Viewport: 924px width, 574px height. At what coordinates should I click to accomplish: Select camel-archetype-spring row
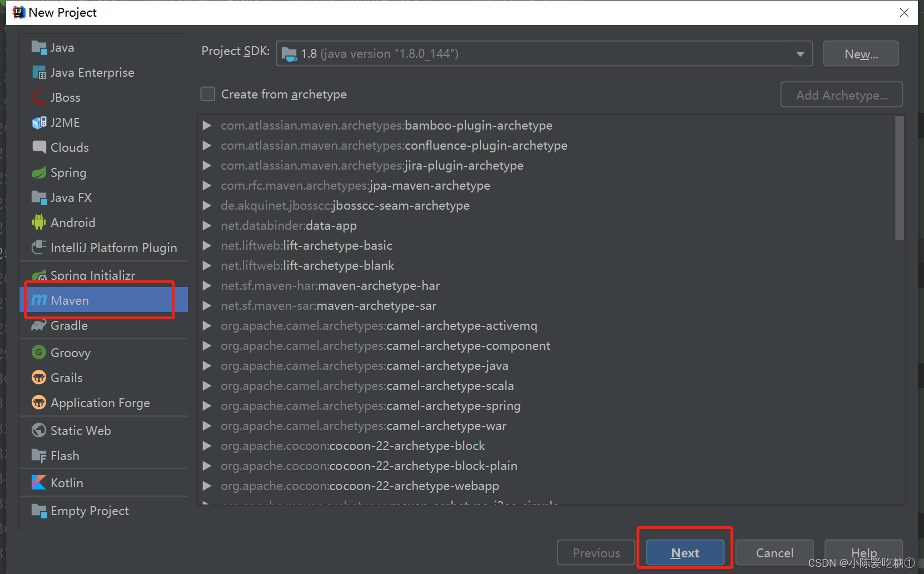click(550, 406)
